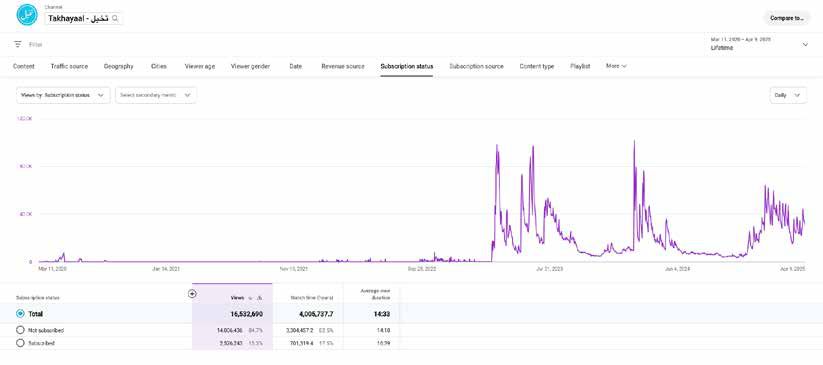Click the Jul 21, 2023 axis label
This screenshot has width=823, height=365.
click(x=549, y=269)
